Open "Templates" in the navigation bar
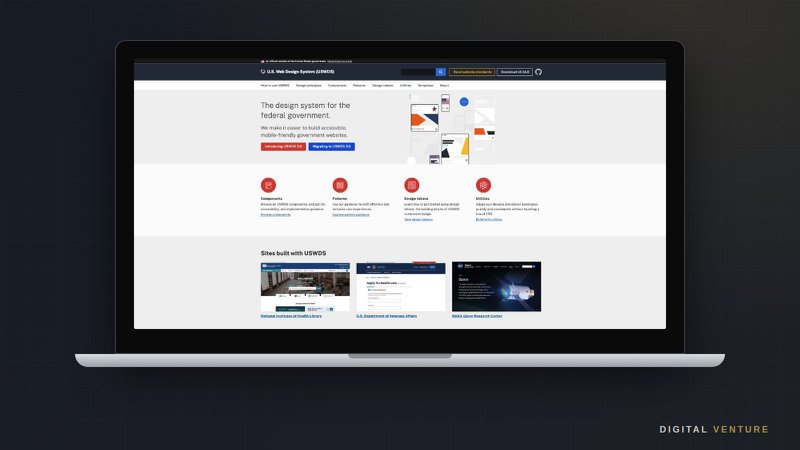 pyautogui.click(x=426, y=85)
